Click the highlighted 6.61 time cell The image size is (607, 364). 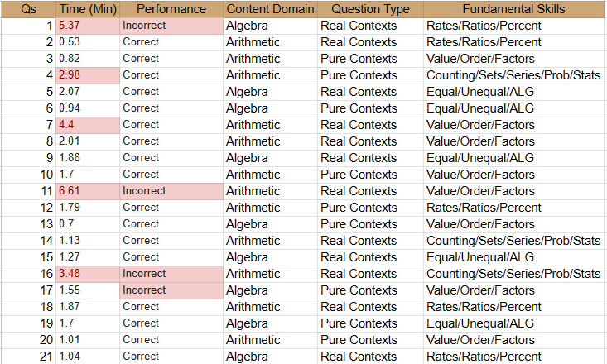point(88,191)
